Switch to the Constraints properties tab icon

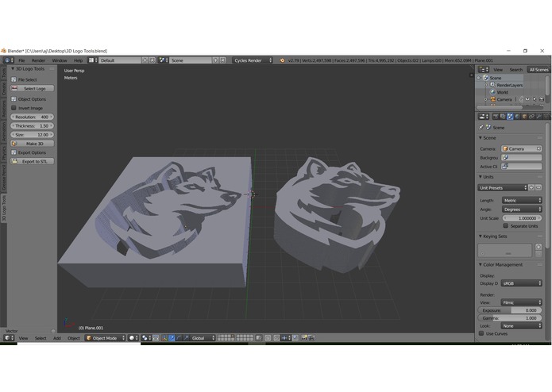tap(531, 117)
